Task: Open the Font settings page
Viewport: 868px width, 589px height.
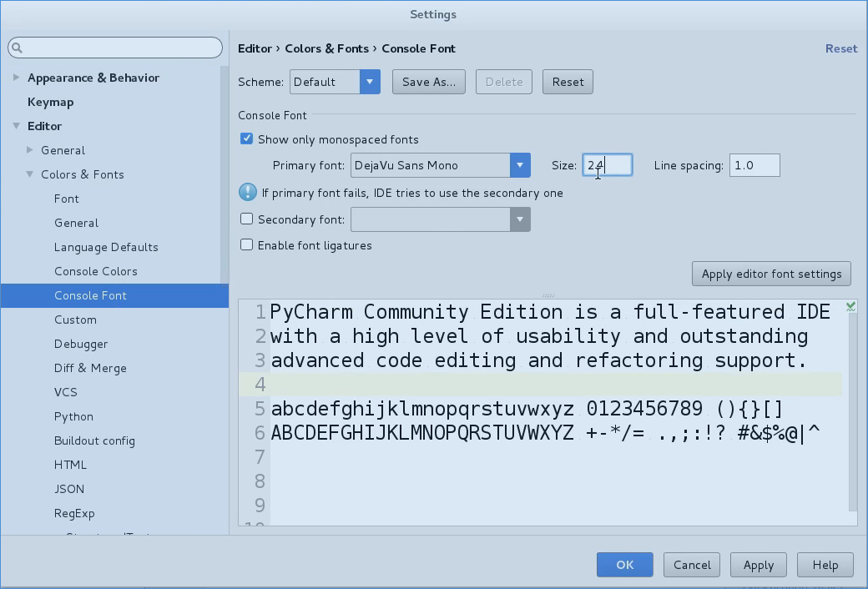Action: click(67, 199)
